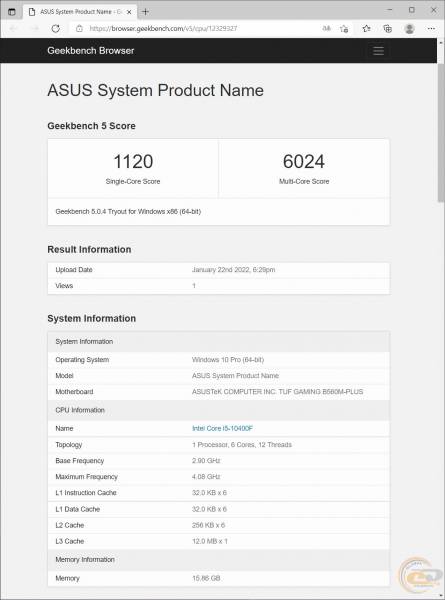Viewport: 445px width, 600px height.
Task: Click the Geekbench 5.0.4 Tryout version text
Action: tap(128, 212)
